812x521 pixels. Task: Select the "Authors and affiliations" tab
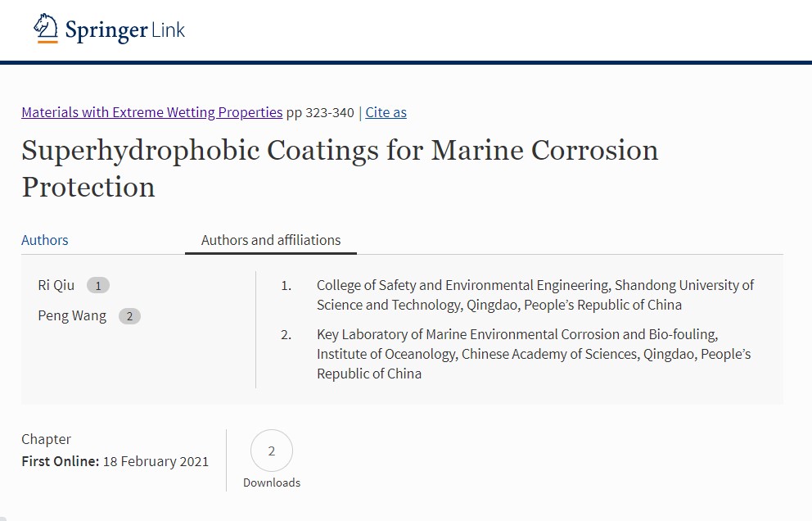271,240
